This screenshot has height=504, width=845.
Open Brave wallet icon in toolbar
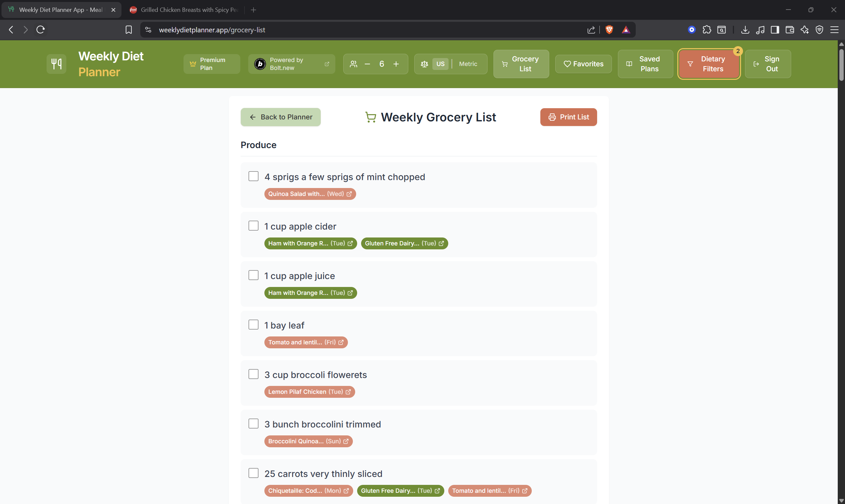[790, 30]
